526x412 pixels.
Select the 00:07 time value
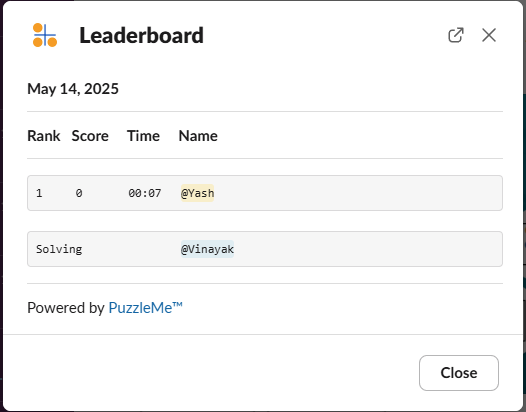point(145,193)
